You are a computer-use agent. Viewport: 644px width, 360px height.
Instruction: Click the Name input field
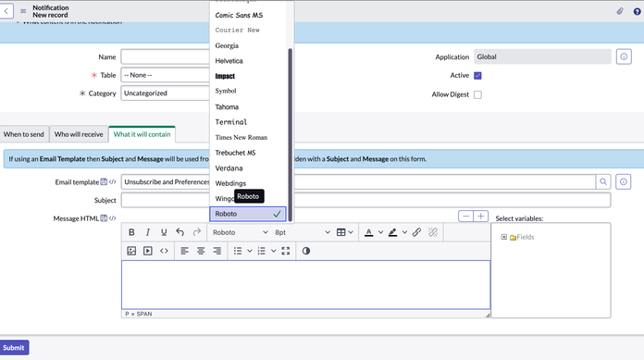tap(165, 56)
